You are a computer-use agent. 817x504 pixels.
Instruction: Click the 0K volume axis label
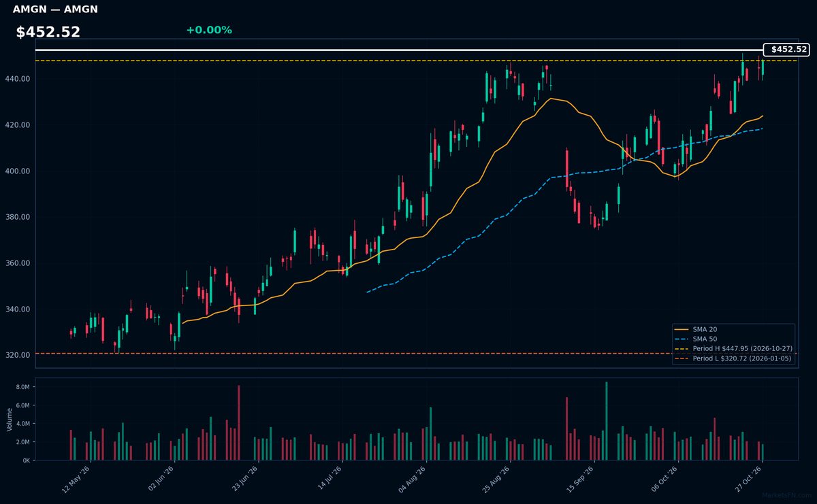[27, 460]
